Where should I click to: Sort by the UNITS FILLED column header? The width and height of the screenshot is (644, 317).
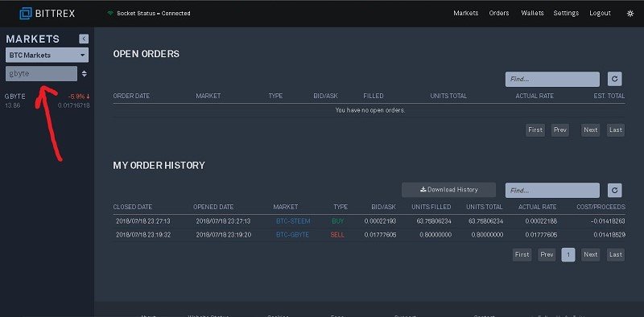pyautogui.click(x=431, y=207)
